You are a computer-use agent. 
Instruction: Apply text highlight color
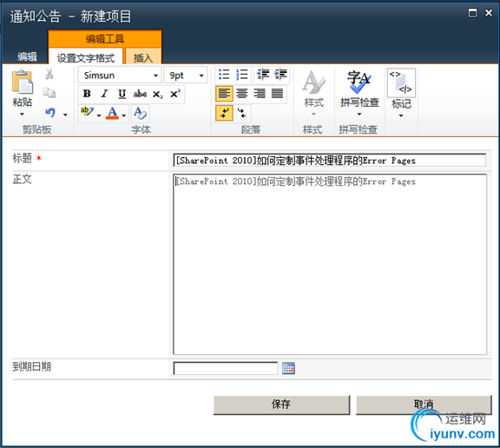point(87,112)
